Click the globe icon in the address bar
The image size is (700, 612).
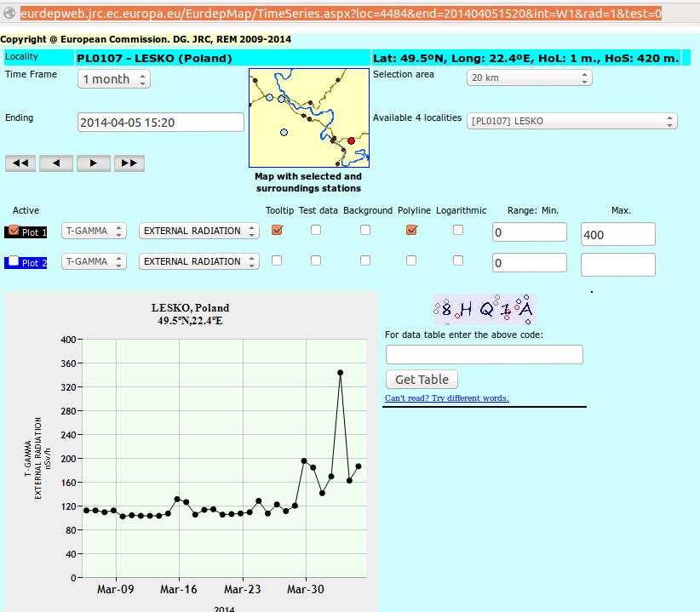point(9,14)
